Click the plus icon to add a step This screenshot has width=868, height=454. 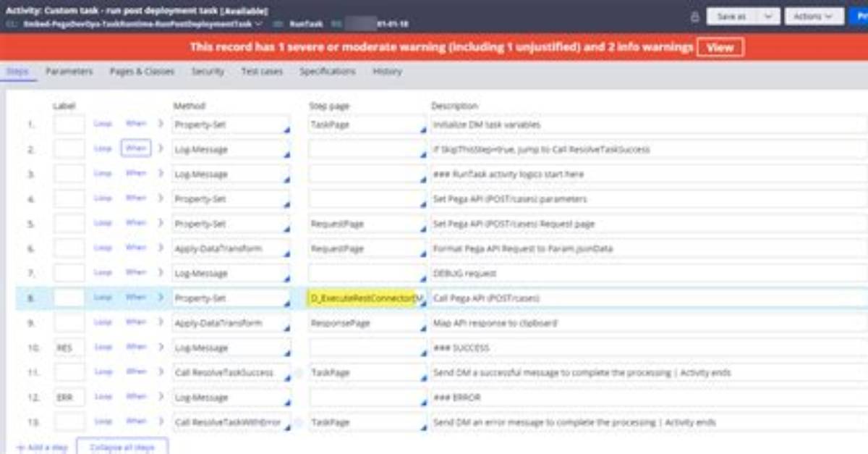(20, 447)
